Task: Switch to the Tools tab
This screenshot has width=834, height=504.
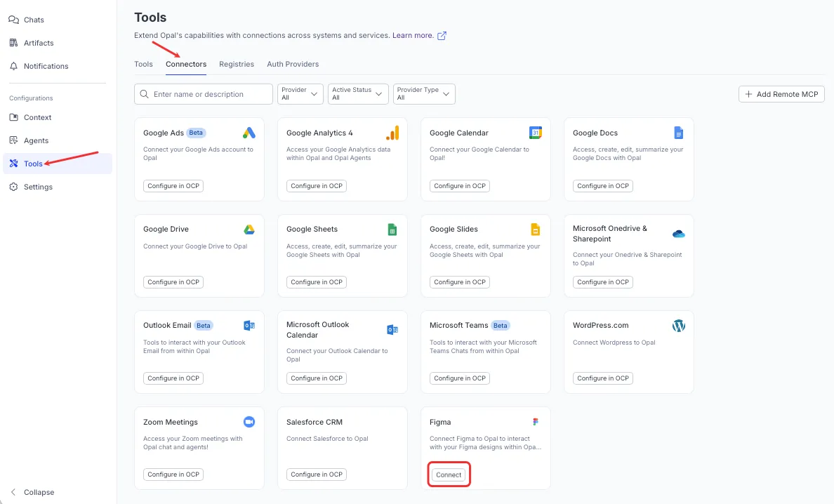Action: point(144,65)
